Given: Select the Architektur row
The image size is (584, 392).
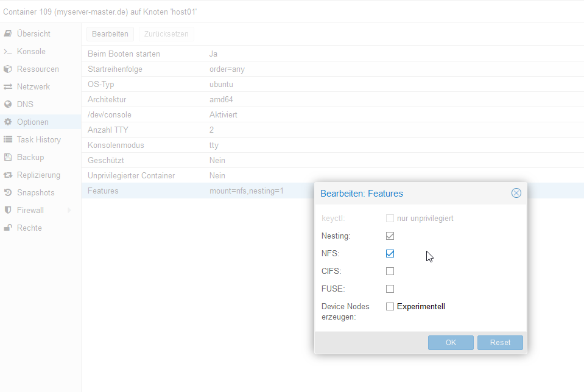Looking at the screenshot, I should click(x=332, y=99).
